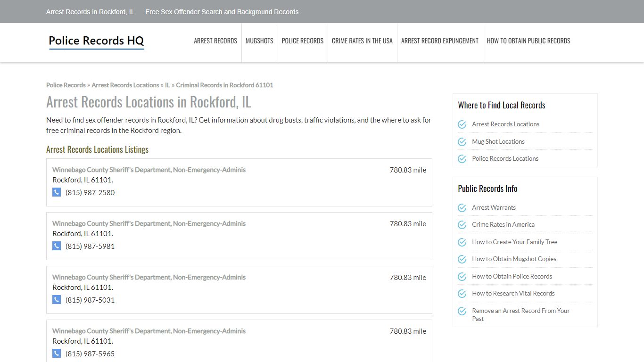The width and height of the screenshot is (644, 362).
Task: Open Arrest Warrants sidebar link
Action: [494, 208]
